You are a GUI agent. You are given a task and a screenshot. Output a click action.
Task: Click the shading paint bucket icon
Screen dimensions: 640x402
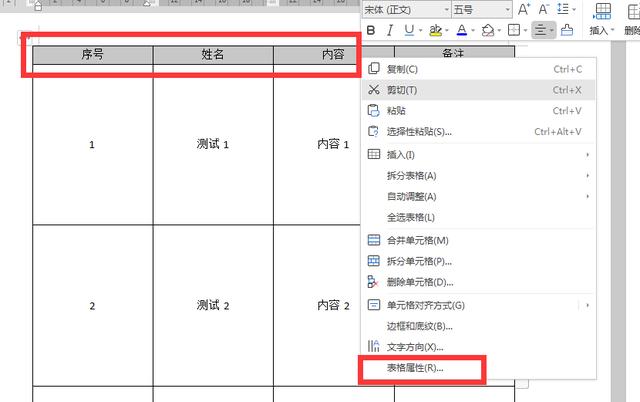point(487,30)
